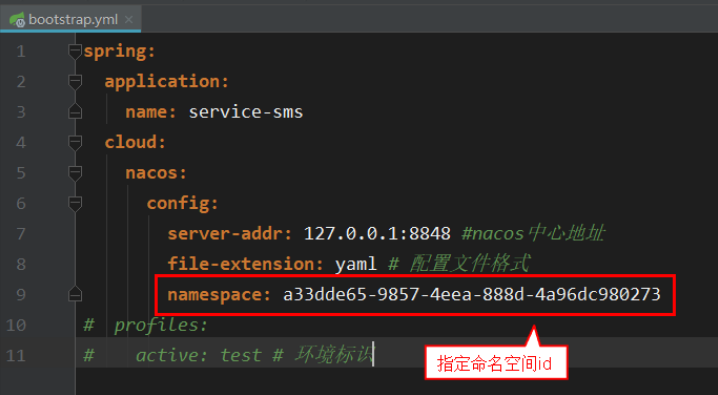
Task: Click line number 10 in gutter
Action: (x=16, y=325)
